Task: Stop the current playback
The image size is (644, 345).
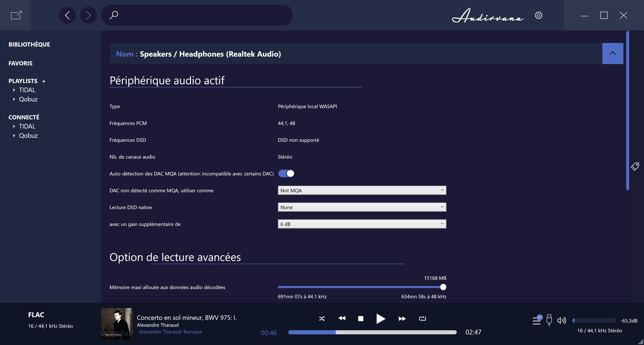Action: tap(361, 319)
